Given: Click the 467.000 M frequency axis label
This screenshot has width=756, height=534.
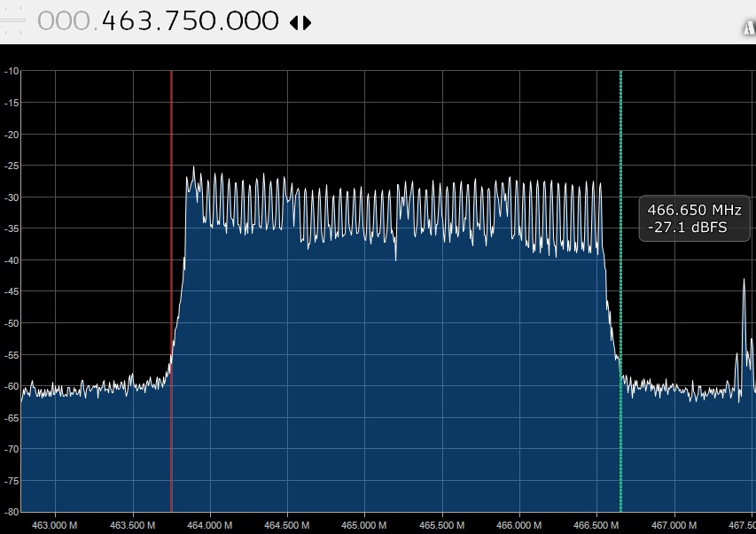Looking at the screenshot, I should point(674,524).
